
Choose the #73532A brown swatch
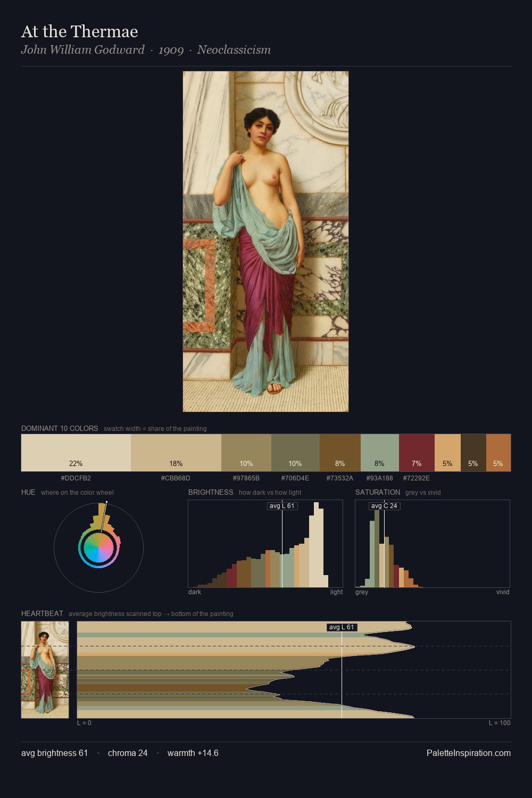pos(340,453)
